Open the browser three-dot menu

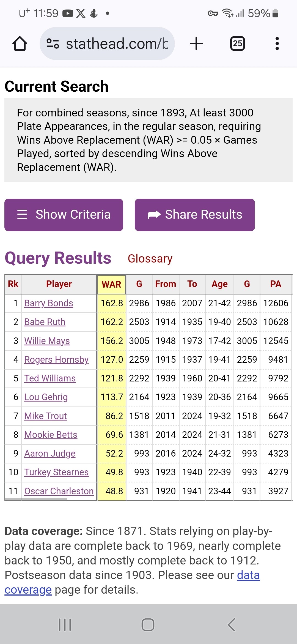coord(277,44)
